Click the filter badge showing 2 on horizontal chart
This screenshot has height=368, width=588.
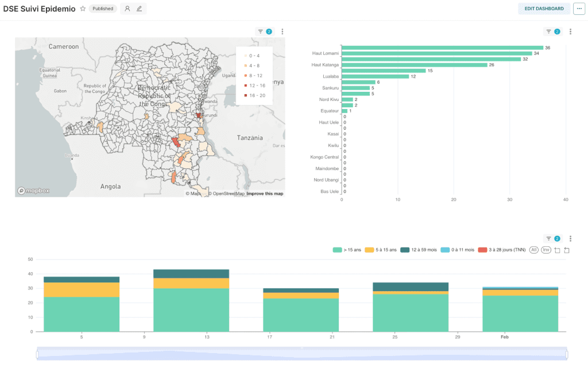(556, 32)
